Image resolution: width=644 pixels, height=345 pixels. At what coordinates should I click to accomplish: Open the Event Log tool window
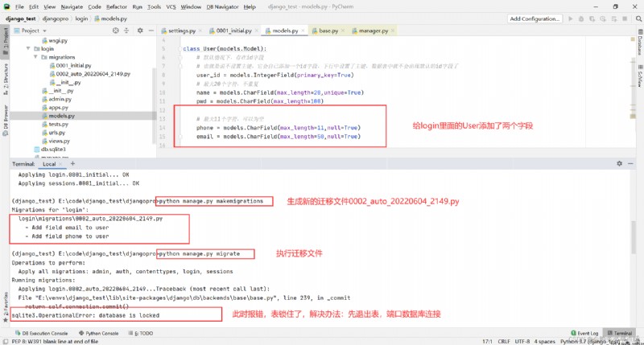(584, 333)
